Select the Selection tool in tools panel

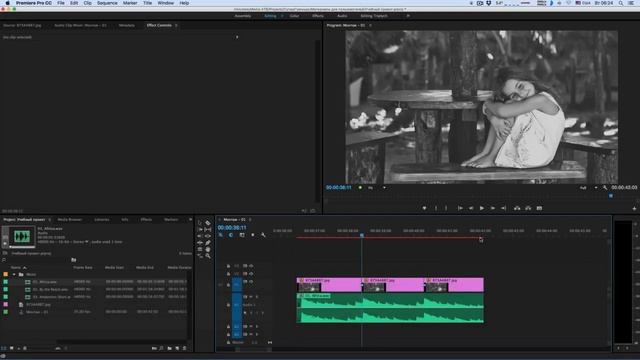[200, 223]
